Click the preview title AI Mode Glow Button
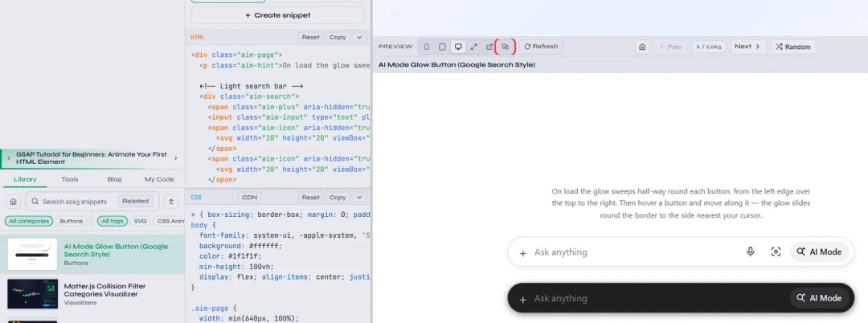The image size is (868, 323). pos(457,65)
